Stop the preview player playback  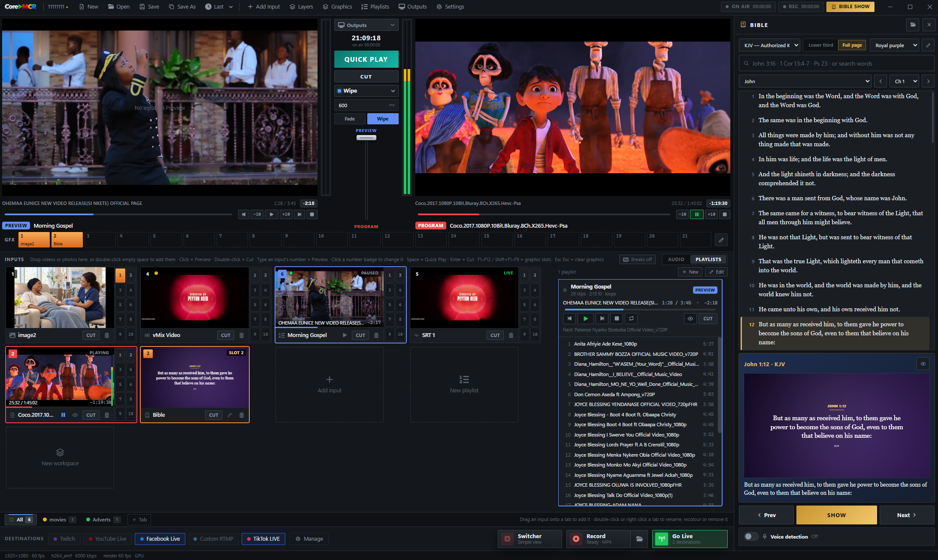tap(312, 214)
